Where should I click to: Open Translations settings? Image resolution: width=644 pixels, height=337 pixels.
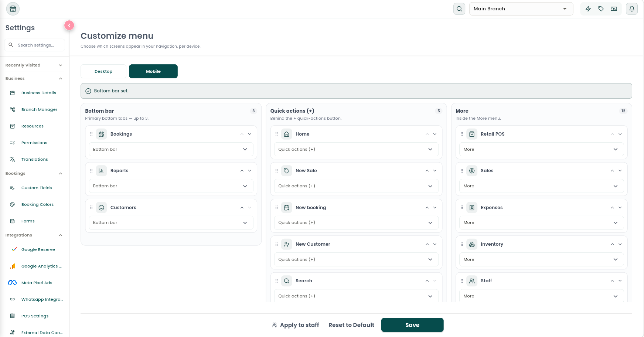(35, 159)
